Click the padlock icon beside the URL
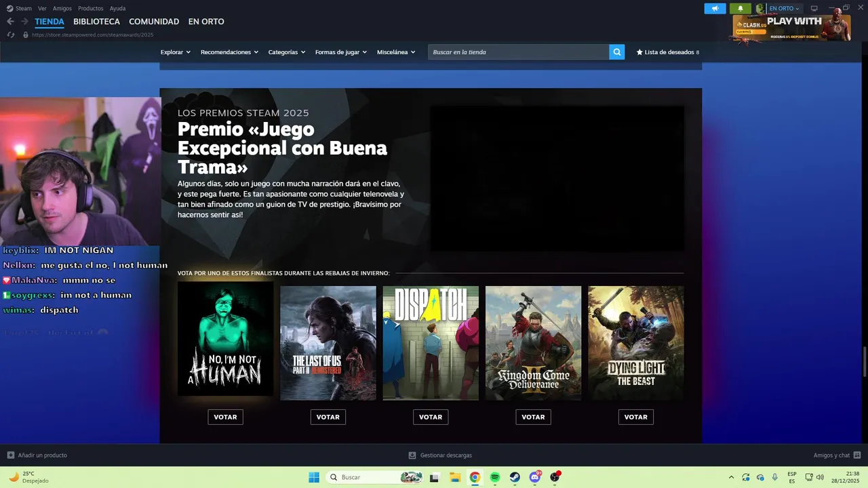This screenshot has height=488, width=868. [26, 35]
